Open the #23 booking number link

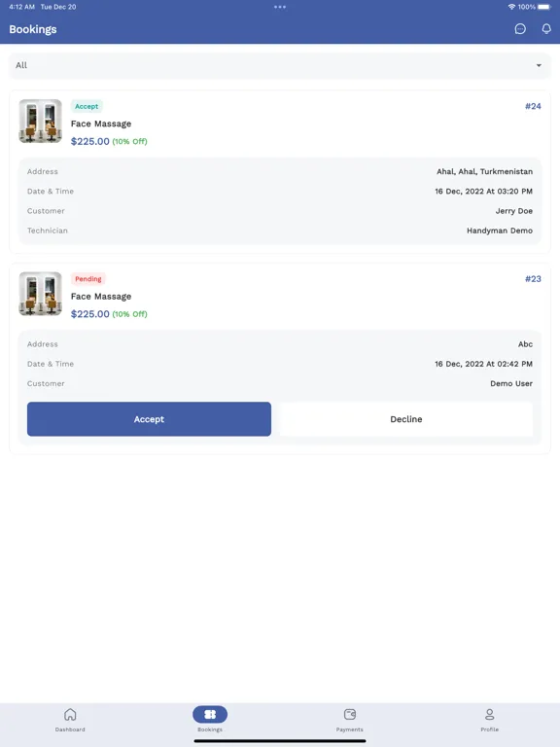pyautogui.click(x=533, y=279)
